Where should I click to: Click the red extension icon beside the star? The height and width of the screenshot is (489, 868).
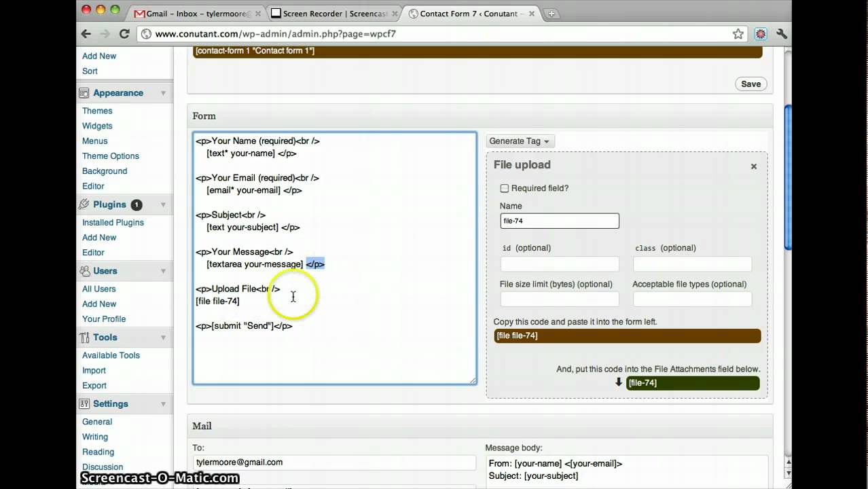[x=761, y=34]
